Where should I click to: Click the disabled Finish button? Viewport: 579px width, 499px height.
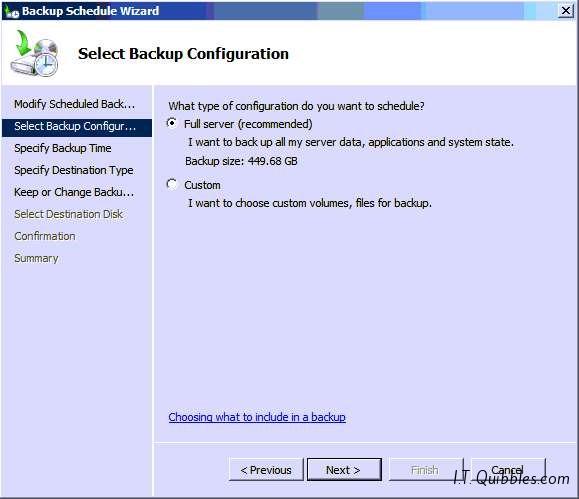(x=426, y=470)
